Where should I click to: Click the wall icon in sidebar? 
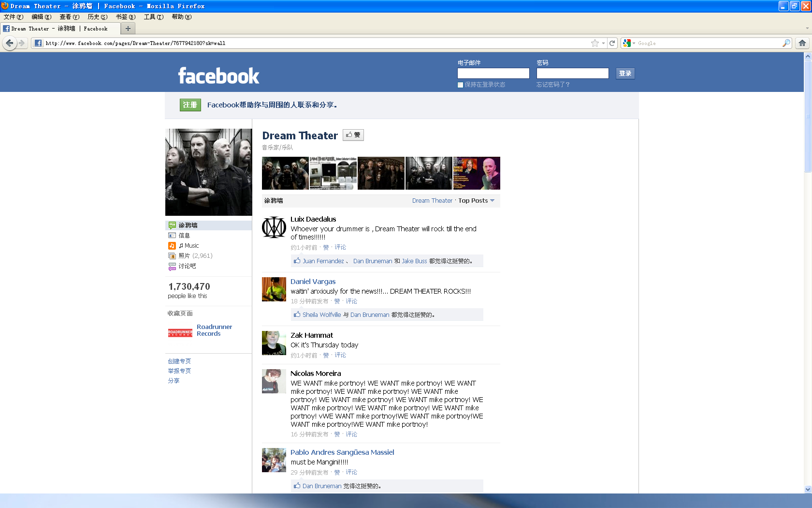[x=172, y=225]
